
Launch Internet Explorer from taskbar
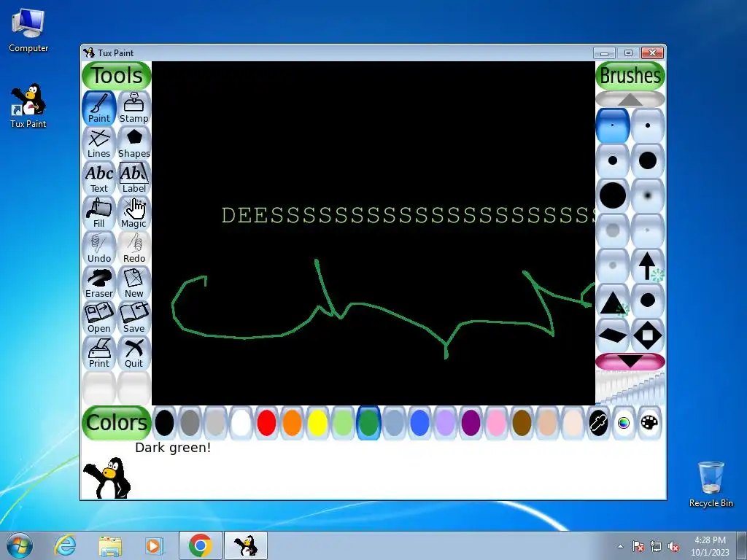click(65, 545)
